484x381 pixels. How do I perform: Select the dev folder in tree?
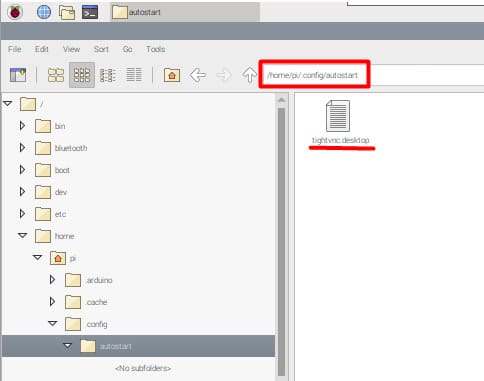click(x=51, y=192)
